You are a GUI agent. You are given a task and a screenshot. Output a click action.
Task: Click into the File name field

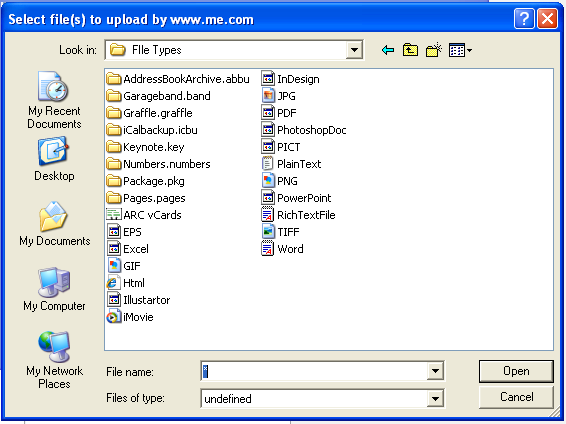(x=314, y=371)
